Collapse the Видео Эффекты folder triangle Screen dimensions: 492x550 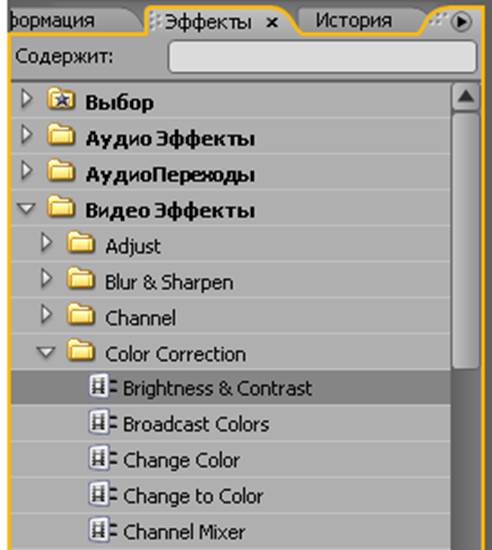(26, 208)
